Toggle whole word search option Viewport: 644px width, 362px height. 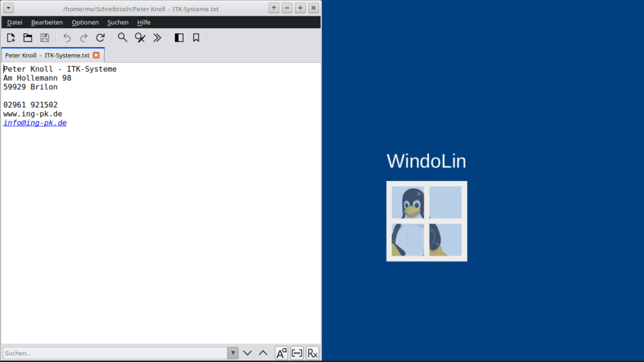297,353
